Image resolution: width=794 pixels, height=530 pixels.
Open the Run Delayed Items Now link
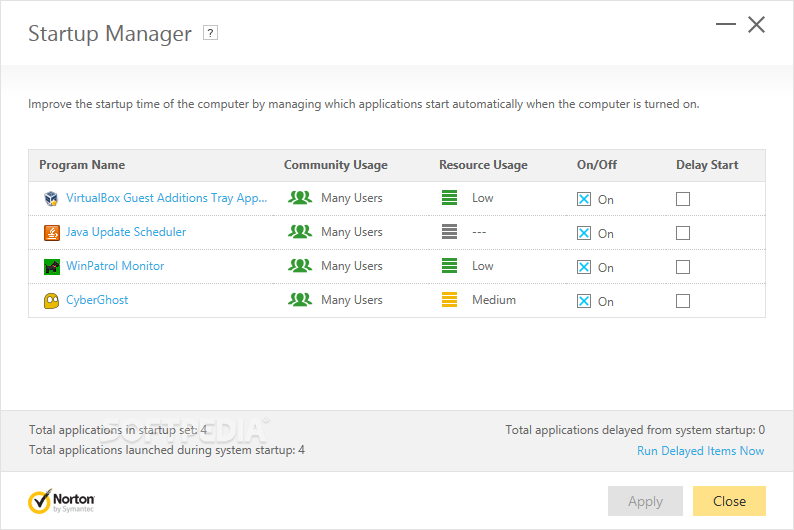pos(700,451)
